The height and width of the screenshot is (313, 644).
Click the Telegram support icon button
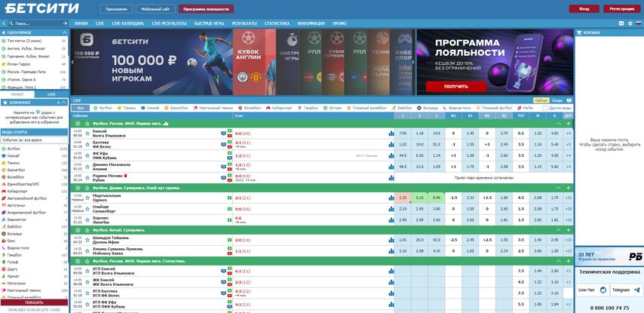627,290
